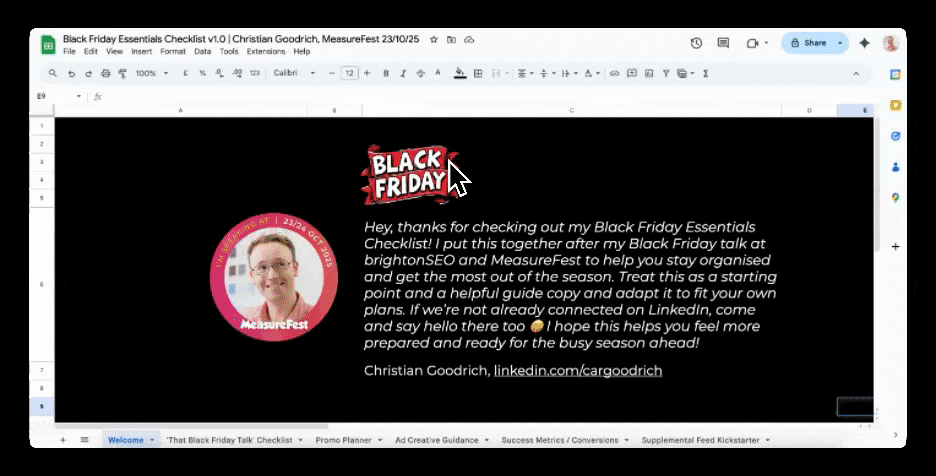Open horizontal align dropdown
This screenshot has height=476, width=936.
click(525, 73)
